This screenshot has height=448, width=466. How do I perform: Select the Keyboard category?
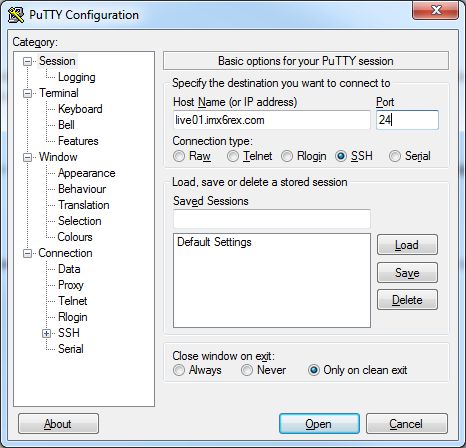click(x=80, y=109)
